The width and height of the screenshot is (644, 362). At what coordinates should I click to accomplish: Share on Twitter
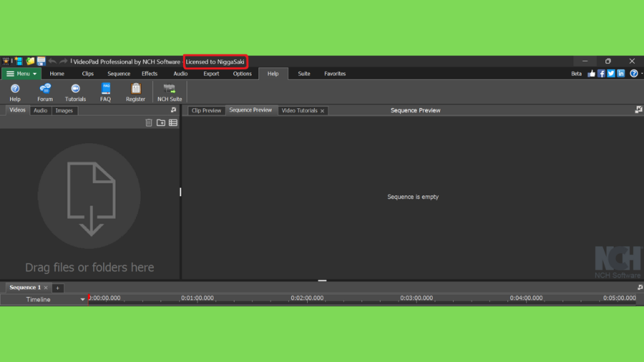click(x=611, y=74)
